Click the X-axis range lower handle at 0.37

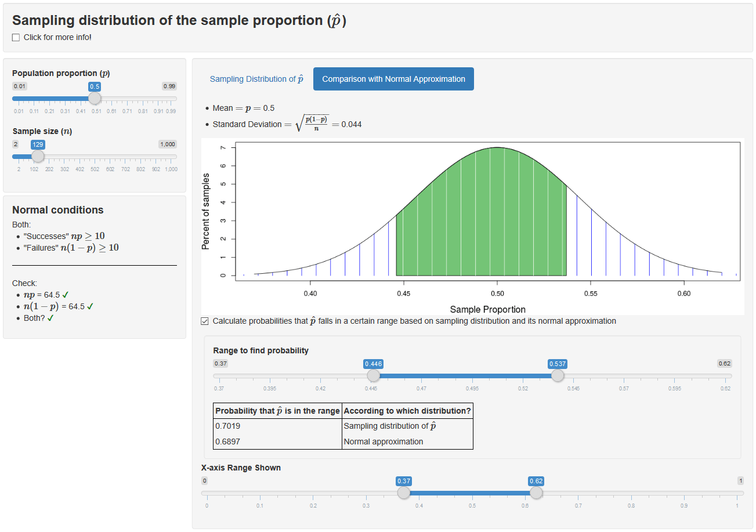tap(404, 493)
